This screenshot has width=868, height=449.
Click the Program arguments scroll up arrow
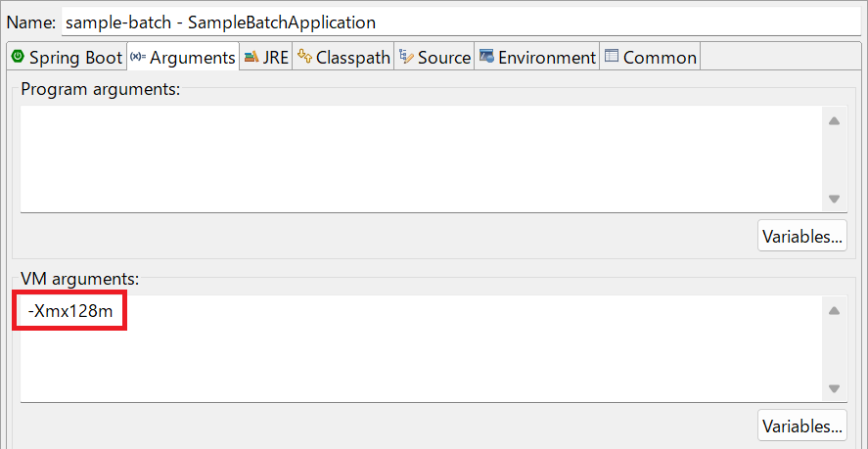coord(834,120)
